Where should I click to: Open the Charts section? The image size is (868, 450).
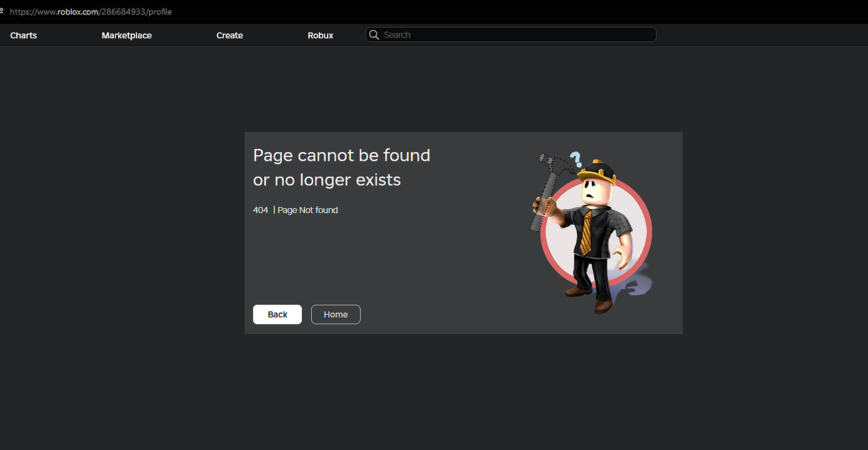tap(23, 35)
